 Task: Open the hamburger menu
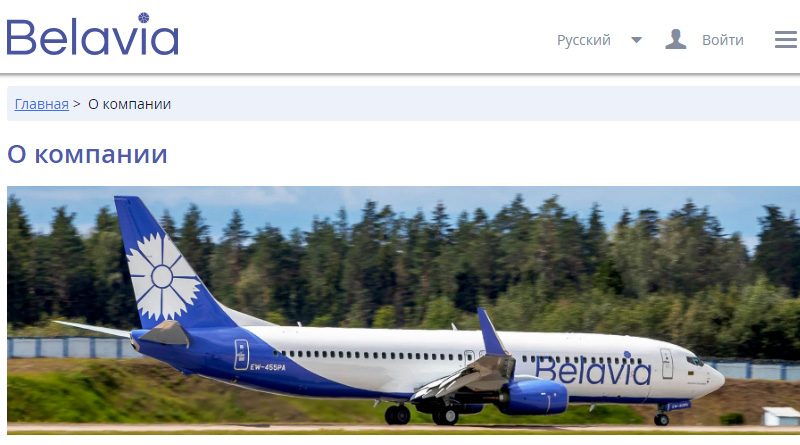(786, 39)
